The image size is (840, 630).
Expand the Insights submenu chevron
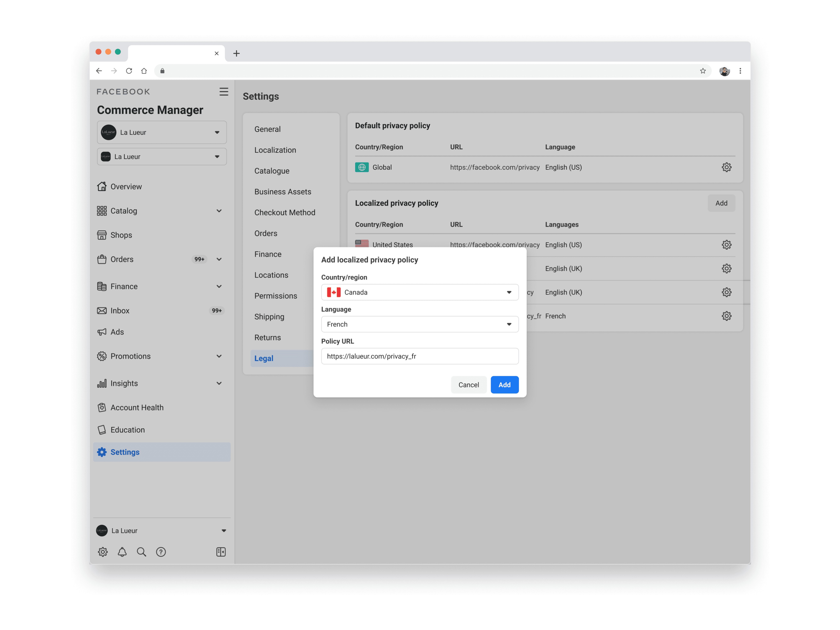tap(219, 383)
